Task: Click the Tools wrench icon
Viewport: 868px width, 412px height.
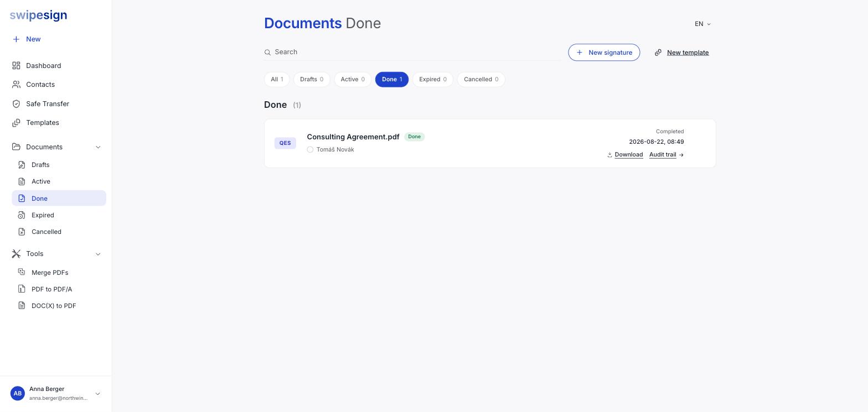Action: pos(16,254)
